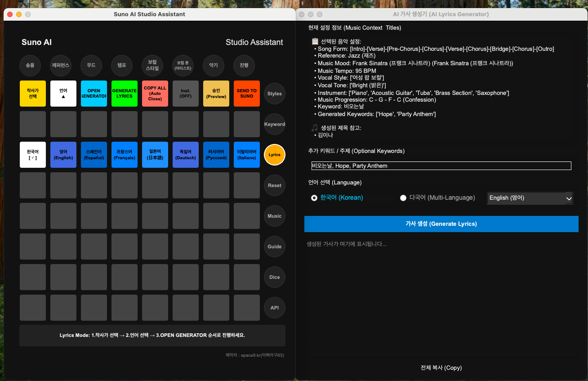Click the yellow 작사가 선택 pad
588x381 pixels.
(33, 94)
